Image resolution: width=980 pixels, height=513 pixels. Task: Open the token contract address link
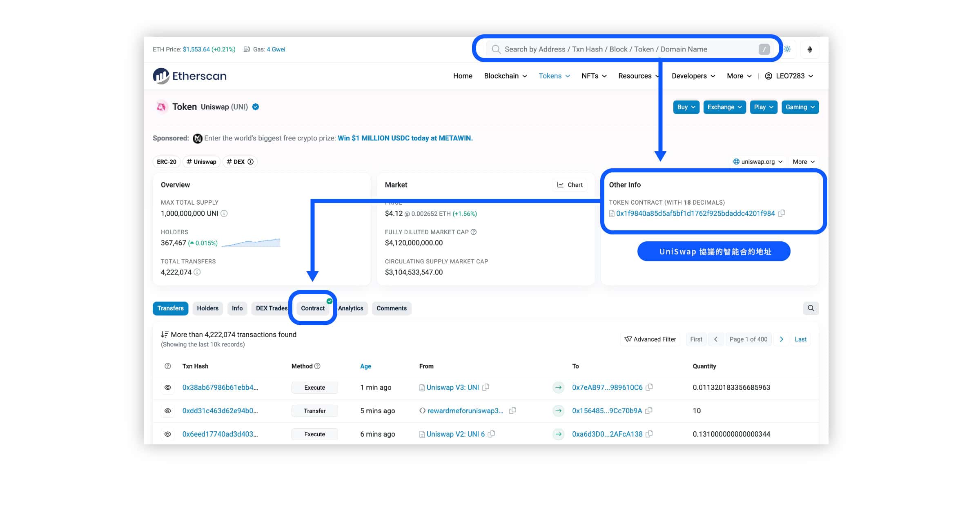point(695,213)
